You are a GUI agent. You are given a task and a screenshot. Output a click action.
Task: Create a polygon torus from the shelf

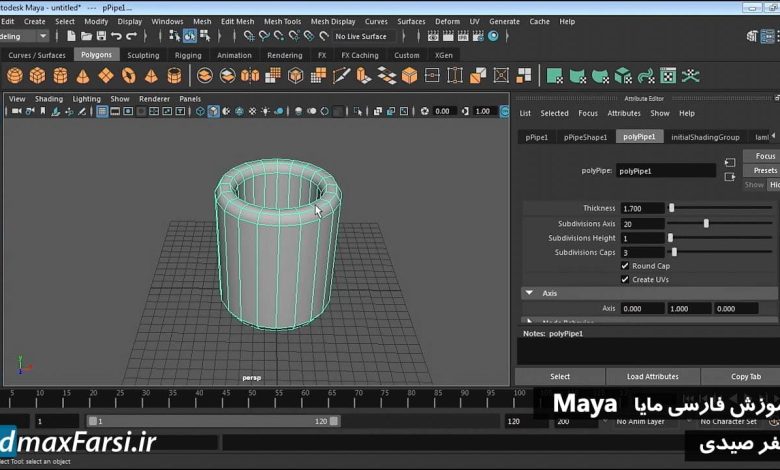point(128,75)
